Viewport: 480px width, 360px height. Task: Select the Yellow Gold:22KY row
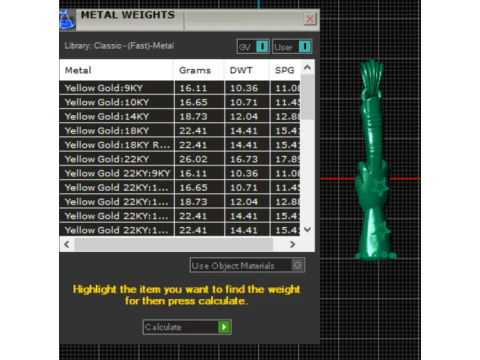click(x=180, y=159)
